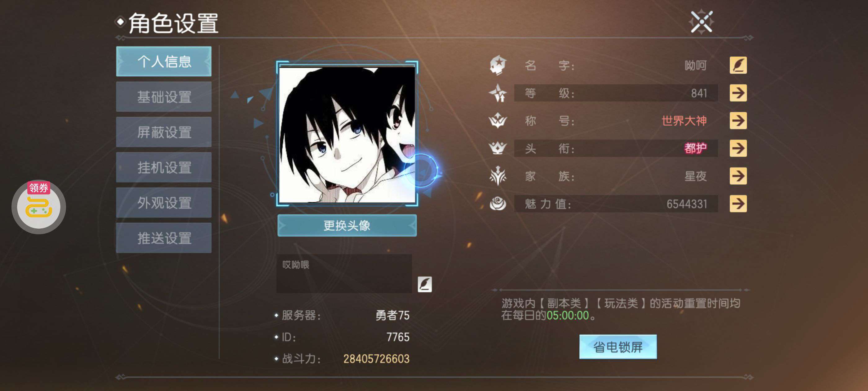Click the signature text field 哎呦喂
The height and width of the screenshot is (391, 868).
pos(344,273)
